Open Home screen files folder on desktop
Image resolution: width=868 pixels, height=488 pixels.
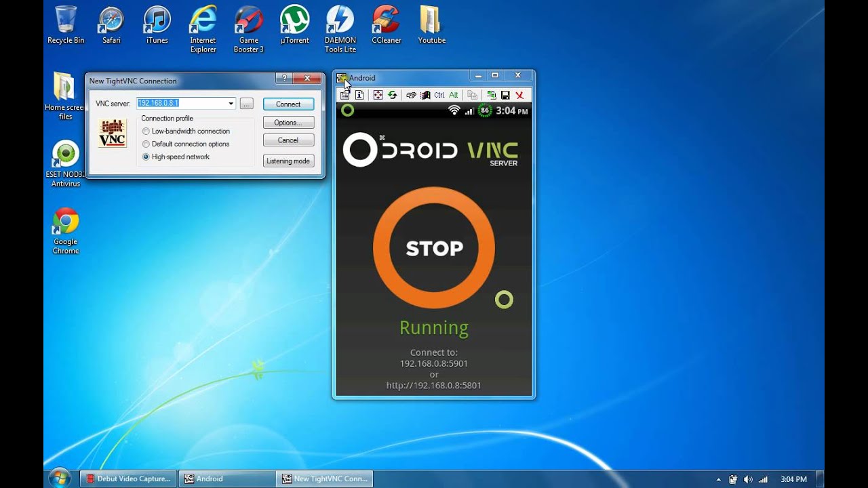(65, 96)
